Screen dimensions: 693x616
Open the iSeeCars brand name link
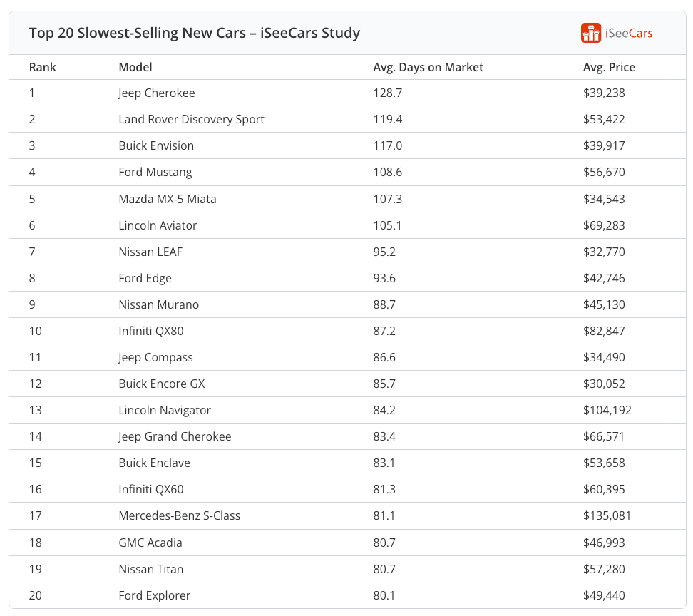[x=628, y=33]
